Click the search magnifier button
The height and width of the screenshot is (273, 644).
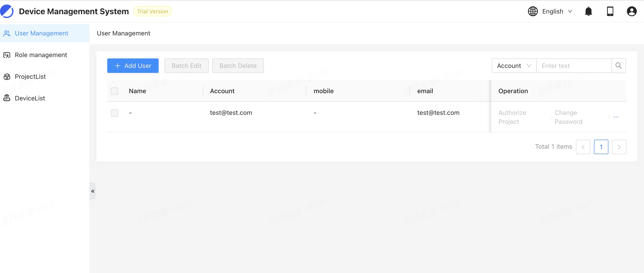click(619, 66)
